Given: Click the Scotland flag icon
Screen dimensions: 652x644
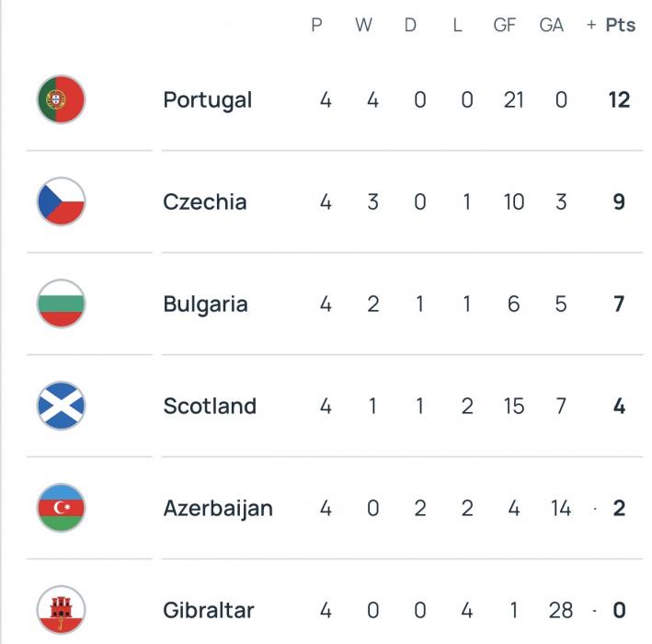Looking at the screenshot, I should (61, 406).
